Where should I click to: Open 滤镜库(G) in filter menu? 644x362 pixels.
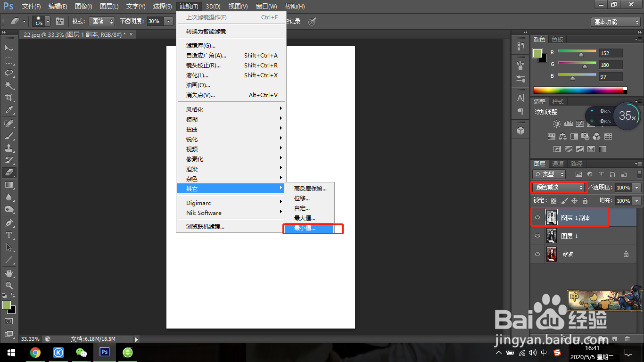point(231,45)
